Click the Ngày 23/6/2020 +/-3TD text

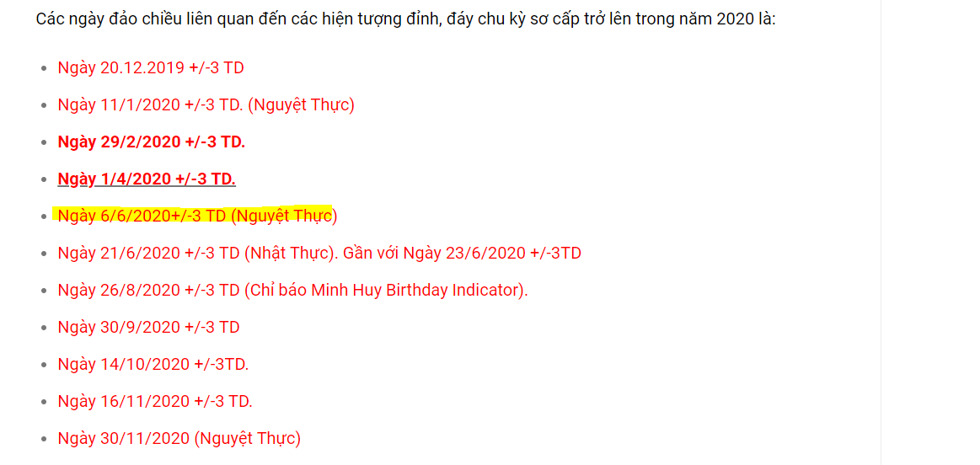click(492, 254)
